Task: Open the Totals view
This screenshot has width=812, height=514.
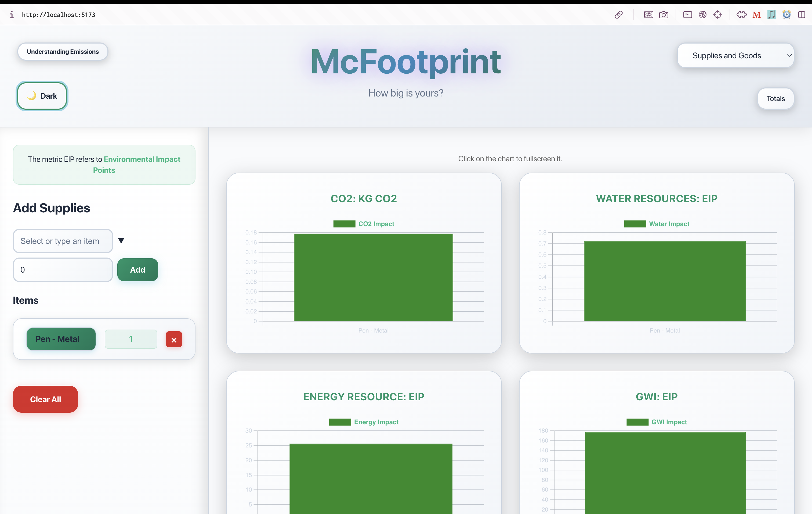Action: [775, 99]
